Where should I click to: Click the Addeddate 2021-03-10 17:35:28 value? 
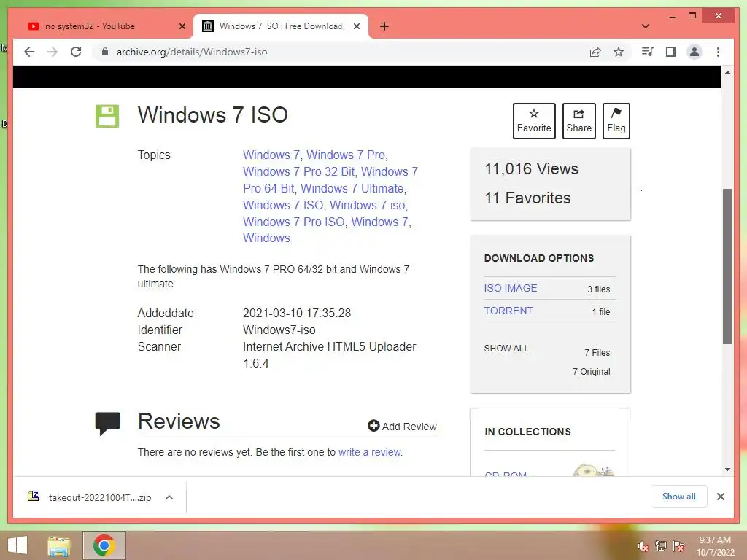point(297,314)
